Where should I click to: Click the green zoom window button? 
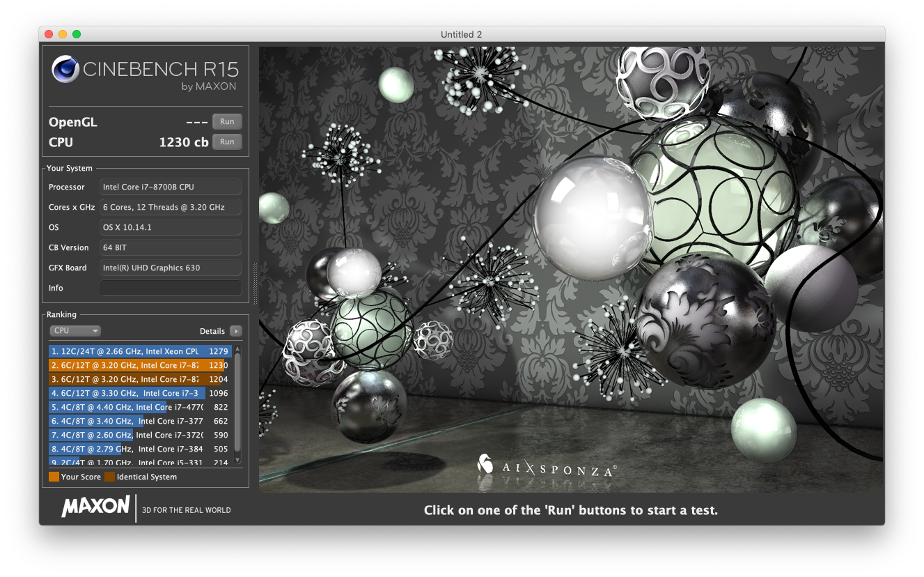[77, 34]
